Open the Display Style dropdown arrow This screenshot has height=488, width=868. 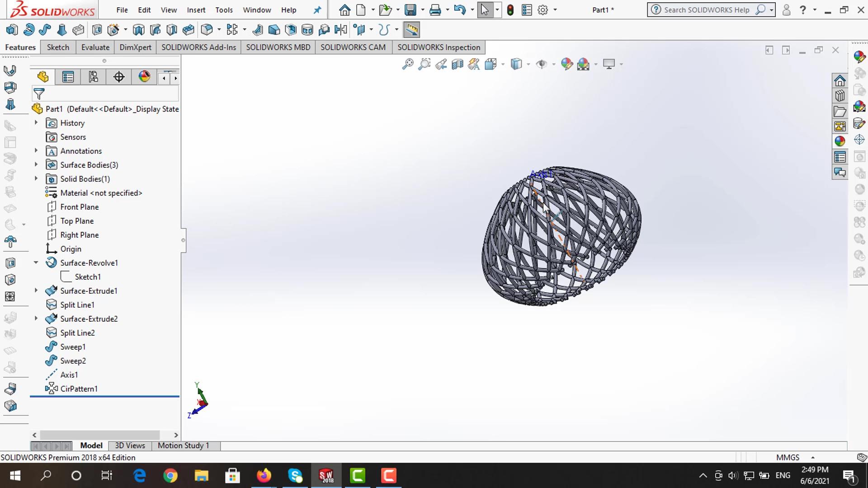[528, 64]
